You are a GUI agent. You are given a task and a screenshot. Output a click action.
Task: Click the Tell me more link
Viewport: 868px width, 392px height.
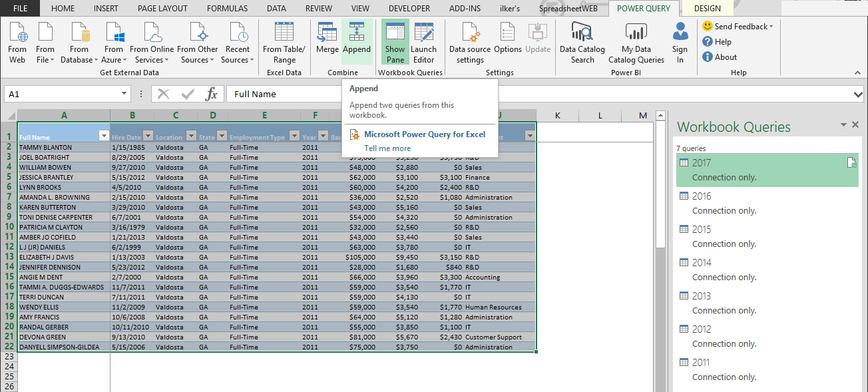pos(389,148)
